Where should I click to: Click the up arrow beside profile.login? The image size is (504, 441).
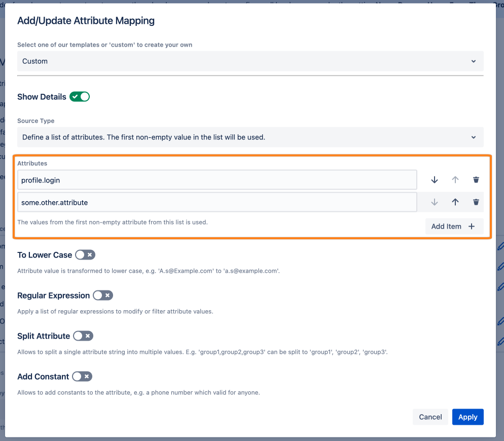[x=455, y=180]
